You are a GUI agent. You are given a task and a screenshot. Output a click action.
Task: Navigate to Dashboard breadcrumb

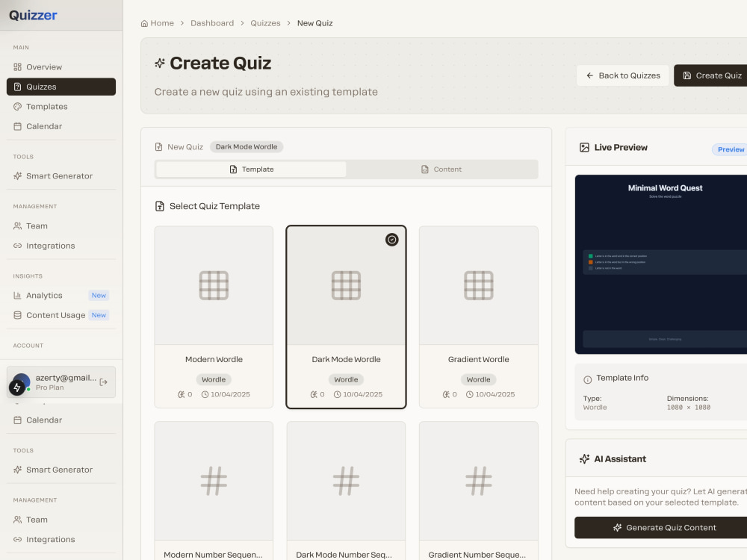(212, 23)
